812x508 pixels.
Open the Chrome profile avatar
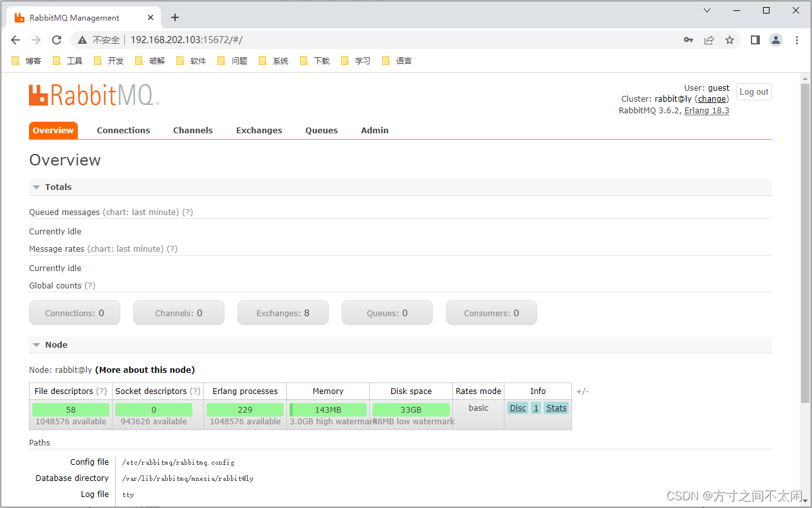point(776,40)
